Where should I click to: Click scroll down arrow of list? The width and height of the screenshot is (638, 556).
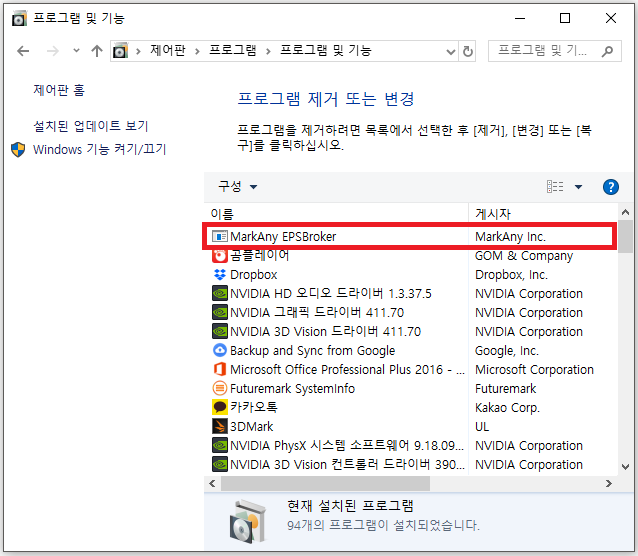625,467
